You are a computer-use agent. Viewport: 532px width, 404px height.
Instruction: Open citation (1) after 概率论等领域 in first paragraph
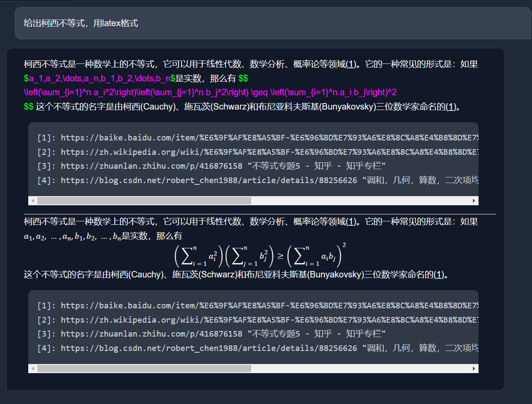[x=351, y=64]
